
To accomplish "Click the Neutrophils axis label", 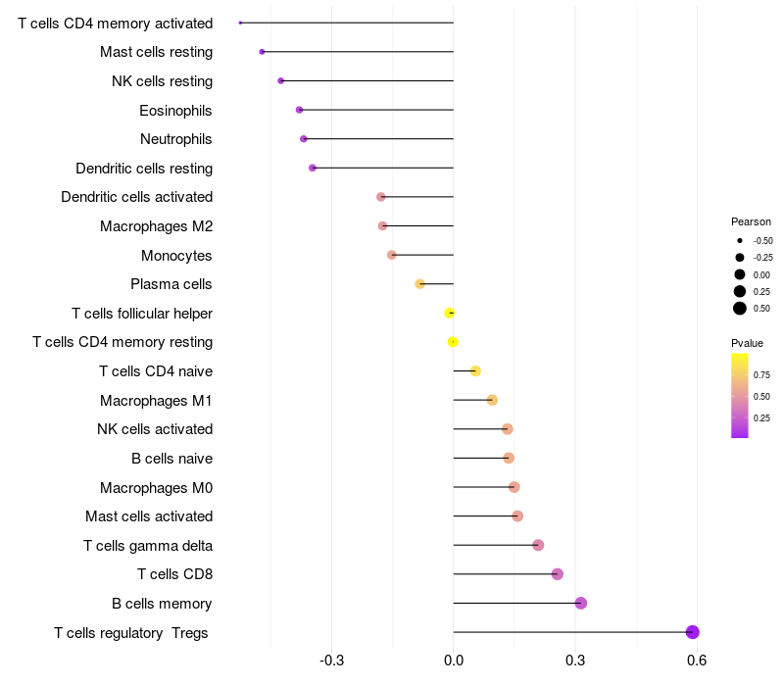I will coord(176,139).
